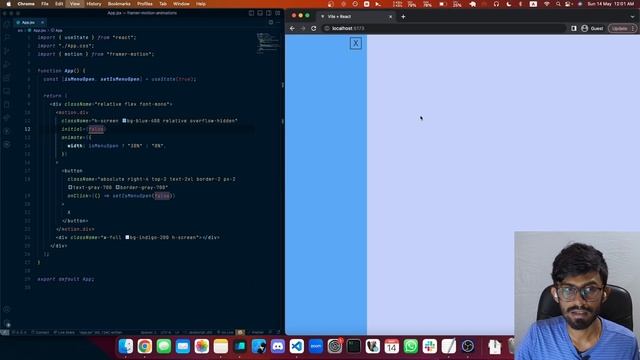Open Visual Studio Code from the dock
This screenshot has width=640, height=360.
[x=297, y=346]
